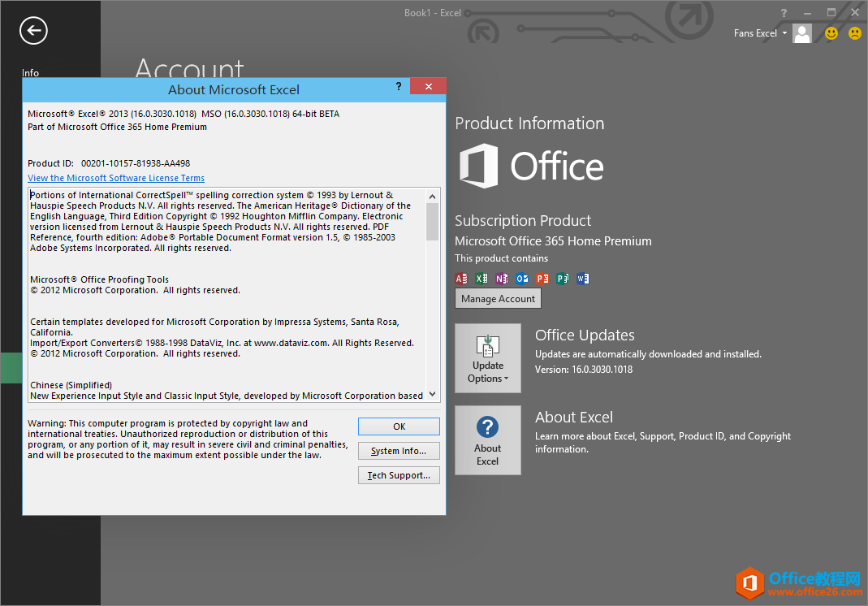Image resolution: width=868 pixels, height=606 pixels.
Task: Click the Manage Account button
Action: coord(498,299)
